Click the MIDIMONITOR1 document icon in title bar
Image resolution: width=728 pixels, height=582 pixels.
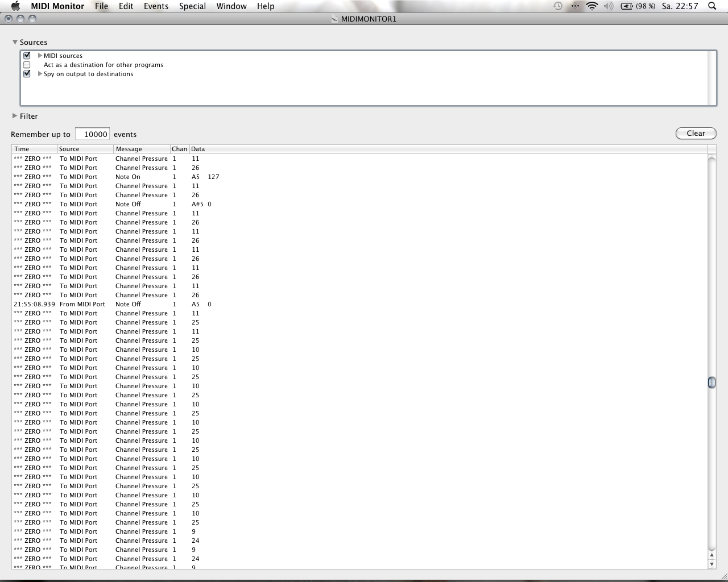click(x=334, y=19)
